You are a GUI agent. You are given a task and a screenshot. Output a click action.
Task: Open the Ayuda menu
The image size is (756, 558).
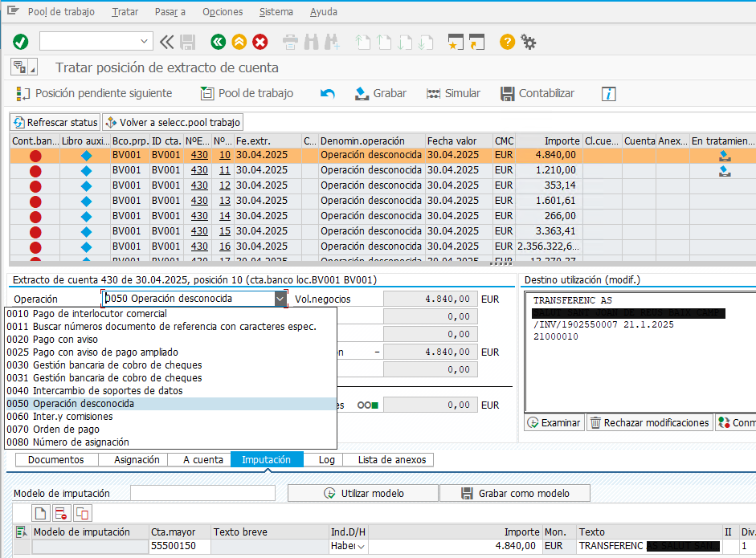pyautogui.click(x=324, y=11)
